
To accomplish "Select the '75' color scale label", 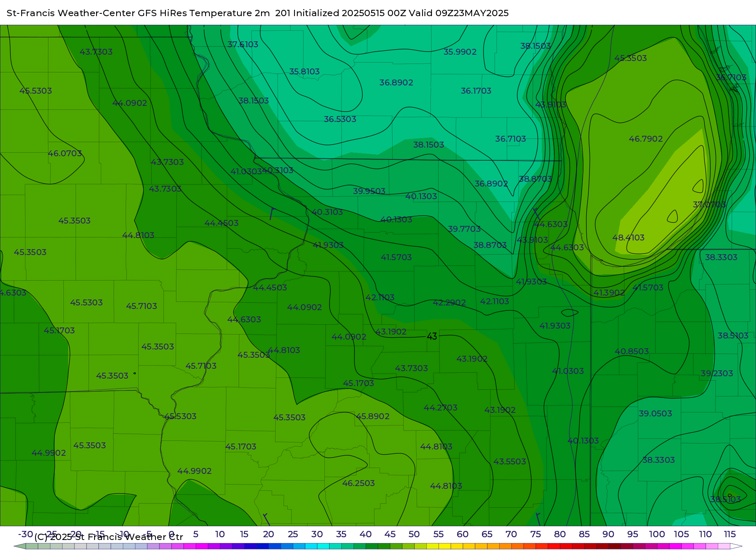I will tap(535, 534).
